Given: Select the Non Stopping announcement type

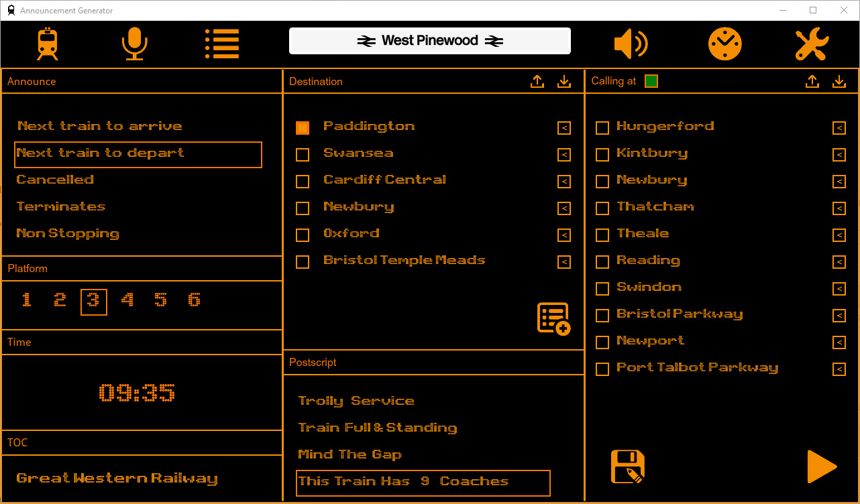Looking at the screenshot, I should (x=68, y=234).
